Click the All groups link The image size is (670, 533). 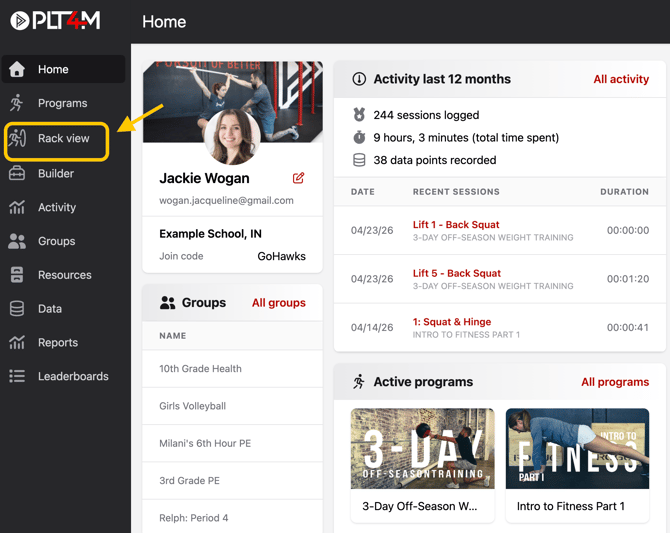tap(279, 303)
